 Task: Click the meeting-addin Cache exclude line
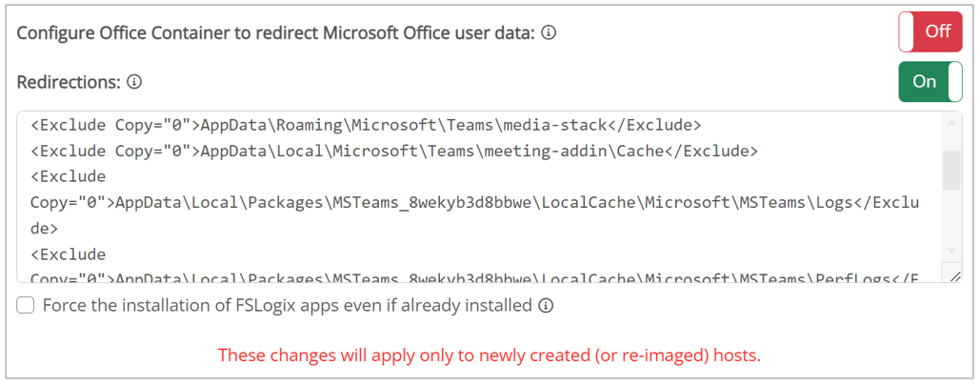tap(393, 151)
